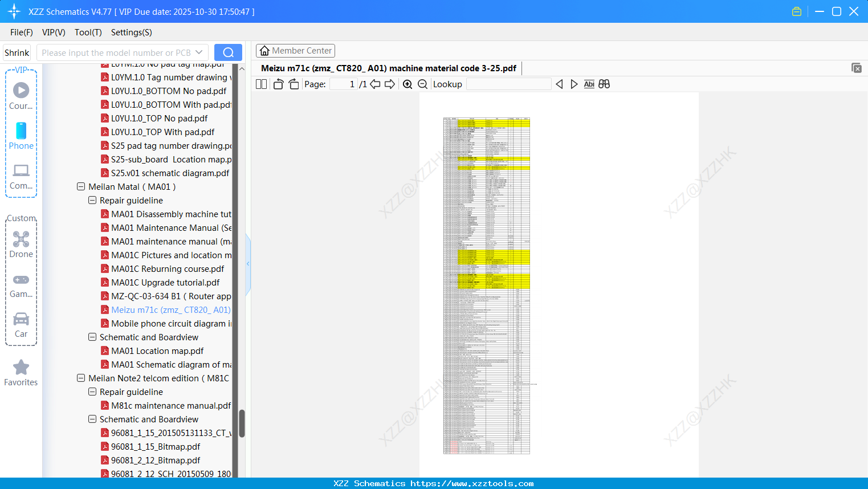Click the blue search button
The width and height of the screenshot is (868, 489).
point(228,52)
